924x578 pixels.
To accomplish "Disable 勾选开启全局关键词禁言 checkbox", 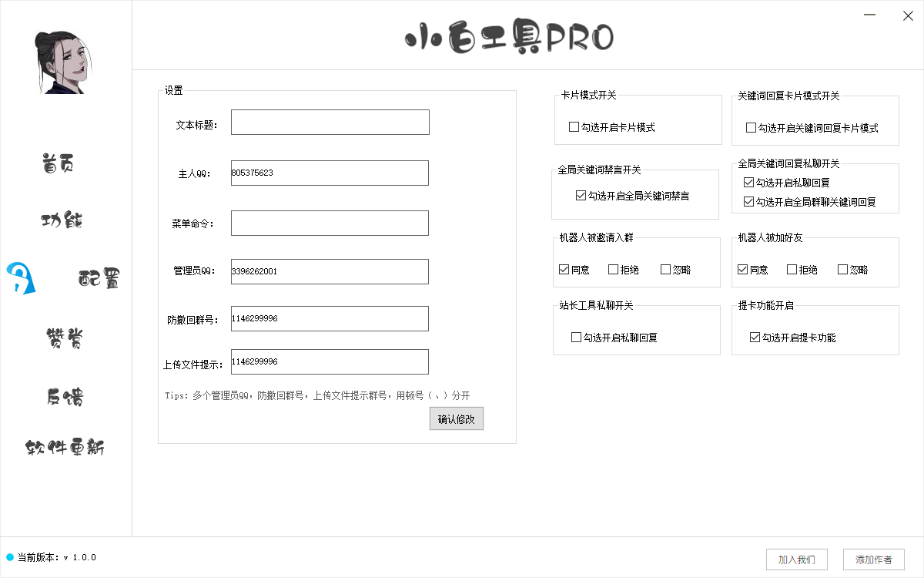I will point(581,196).
